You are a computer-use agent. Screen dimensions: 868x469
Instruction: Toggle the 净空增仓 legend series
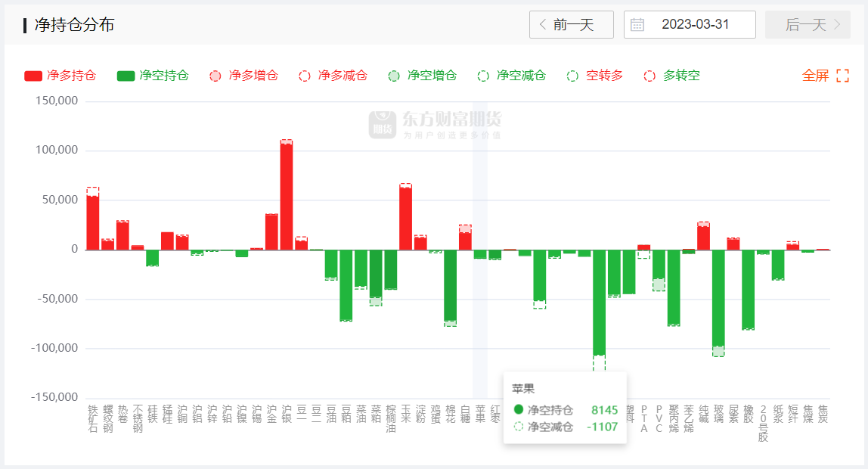pos(423,76)
